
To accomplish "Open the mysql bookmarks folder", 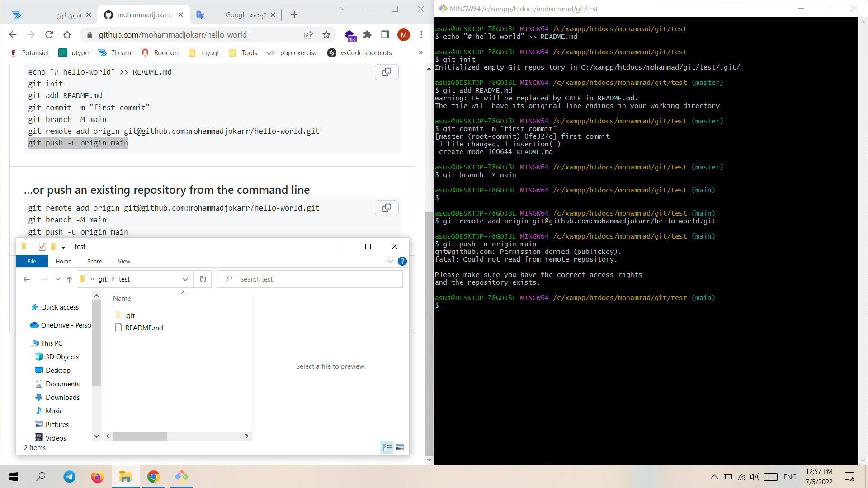I will pos(203,53).
